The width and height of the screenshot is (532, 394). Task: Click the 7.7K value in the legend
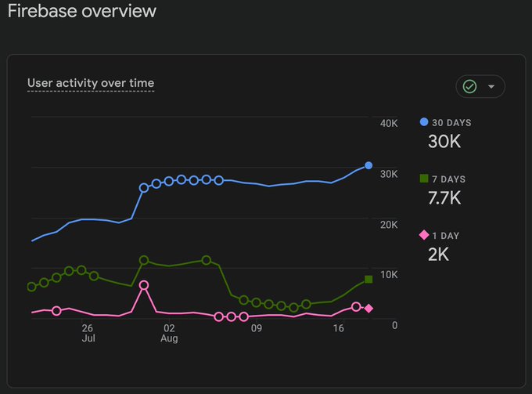444,197
